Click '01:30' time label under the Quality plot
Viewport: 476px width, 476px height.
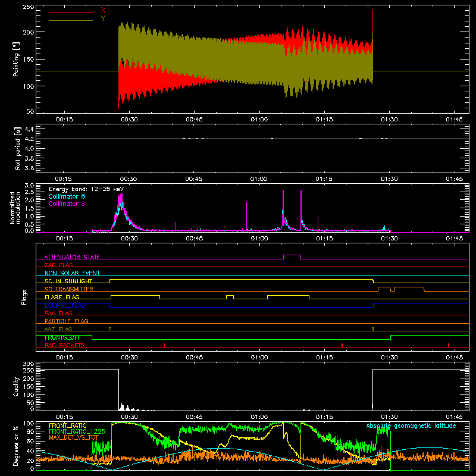coord(389,417)
